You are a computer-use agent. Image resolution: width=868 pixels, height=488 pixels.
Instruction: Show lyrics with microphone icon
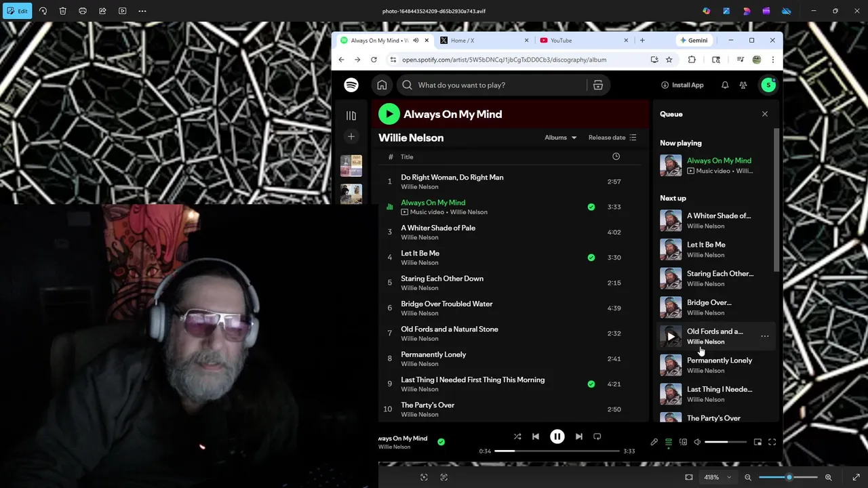[654, 442]
